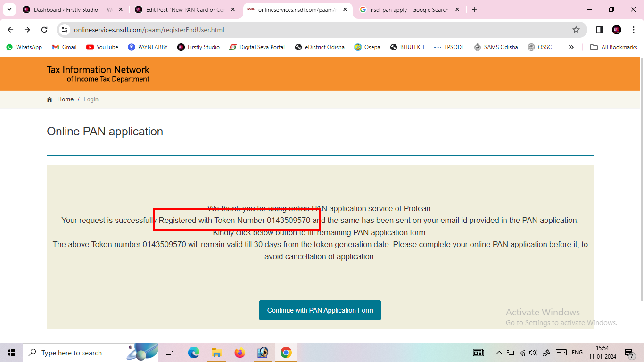Click the back navigation arrow
The image size is (644, 362).
(x=10, y=29)
